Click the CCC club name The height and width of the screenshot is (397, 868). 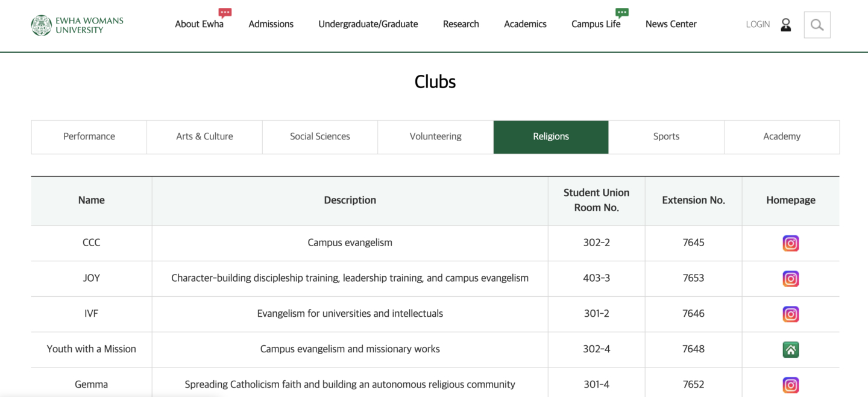click(x=92, y=243)
